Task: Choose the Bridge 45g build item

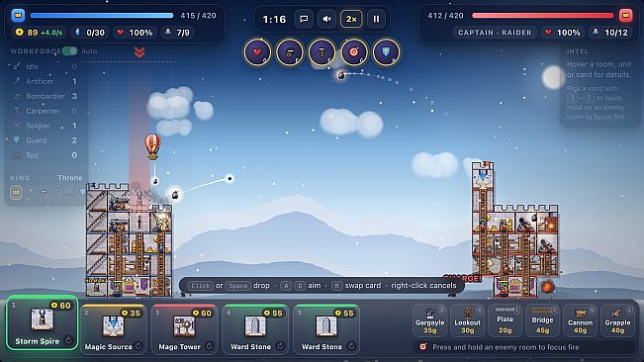Action: pyautogui.click(x=542, y=320)
